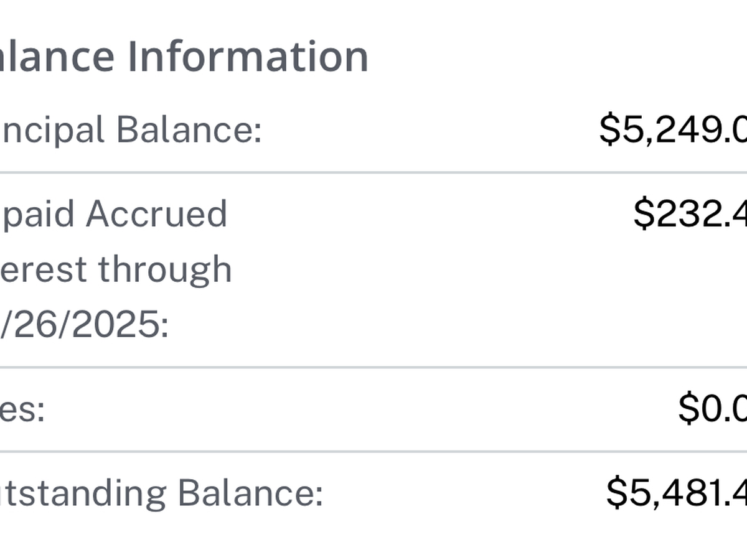Click the Outstanding Balance amount starting $5,481
Screen dimensions: 747x560
click(x=676, y=493)
